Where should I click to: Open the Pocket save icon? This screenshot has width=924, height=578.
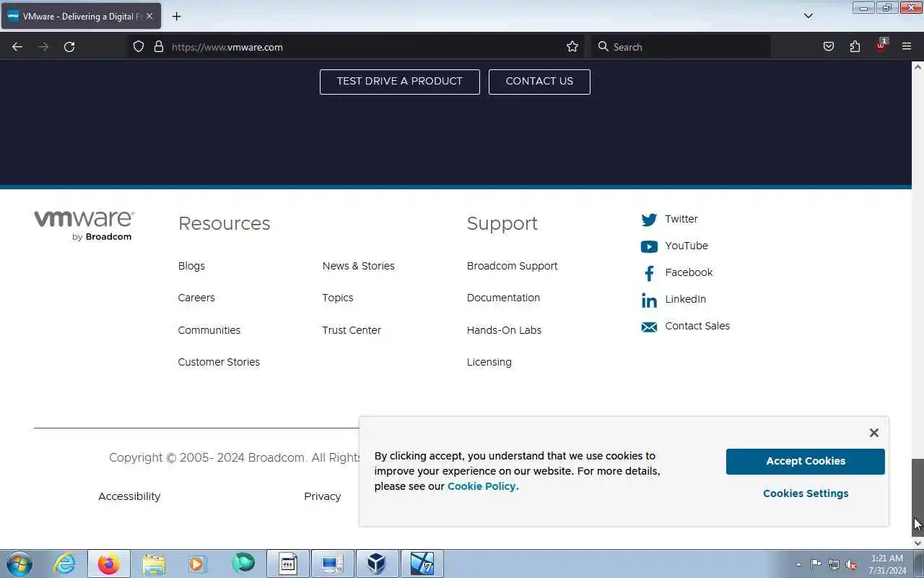(x=829, y=47)
